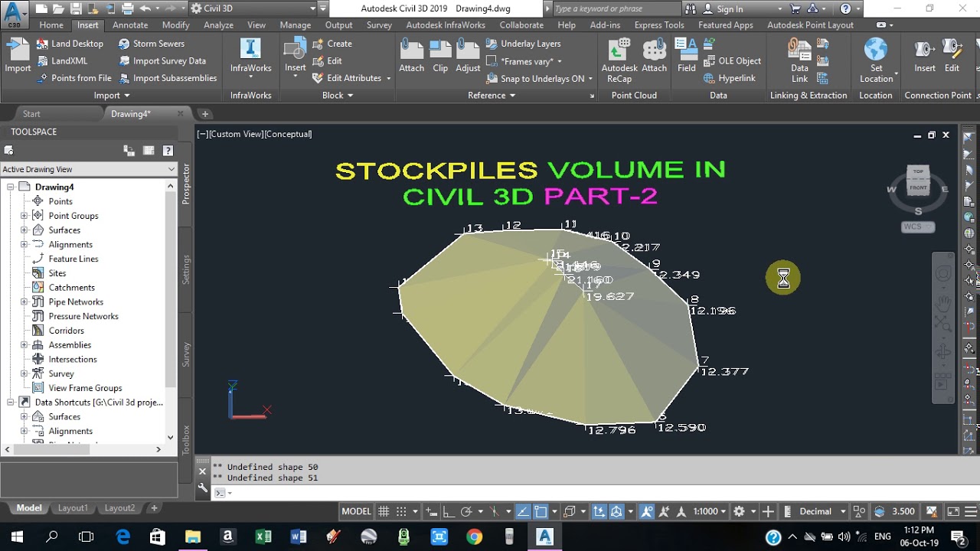
Task: Click the Custom View label
Action: tap(237, 134)
